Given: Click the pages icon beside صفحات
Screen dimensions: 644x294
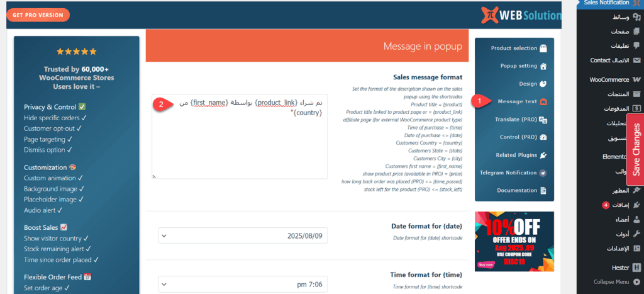Looking at the screenshot, I should (636, 31).
